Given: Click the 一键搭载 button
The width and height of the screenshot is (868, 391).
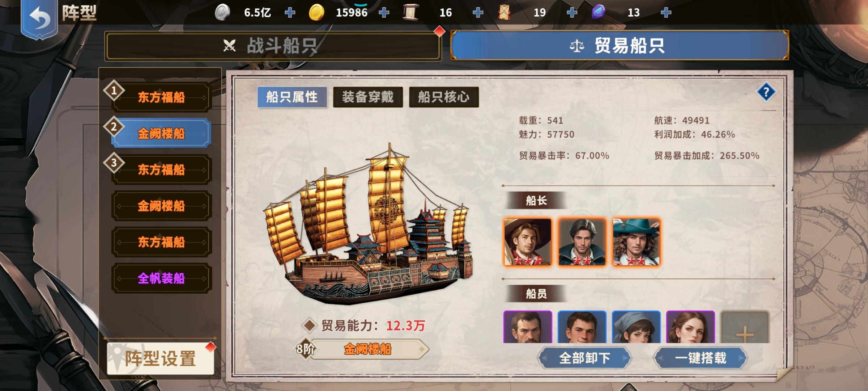Looking at the screenshot, I should click(700, 358).
